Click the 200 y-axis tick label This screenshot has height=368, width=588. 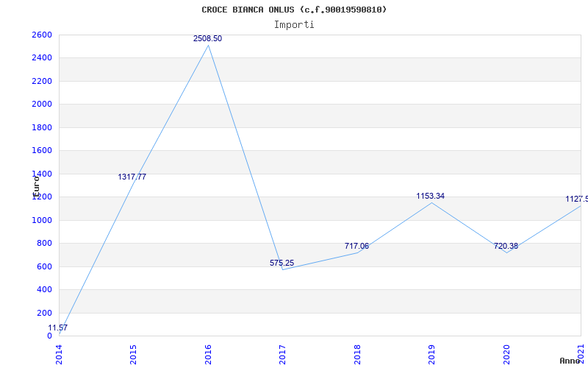[x=44, y=313]
